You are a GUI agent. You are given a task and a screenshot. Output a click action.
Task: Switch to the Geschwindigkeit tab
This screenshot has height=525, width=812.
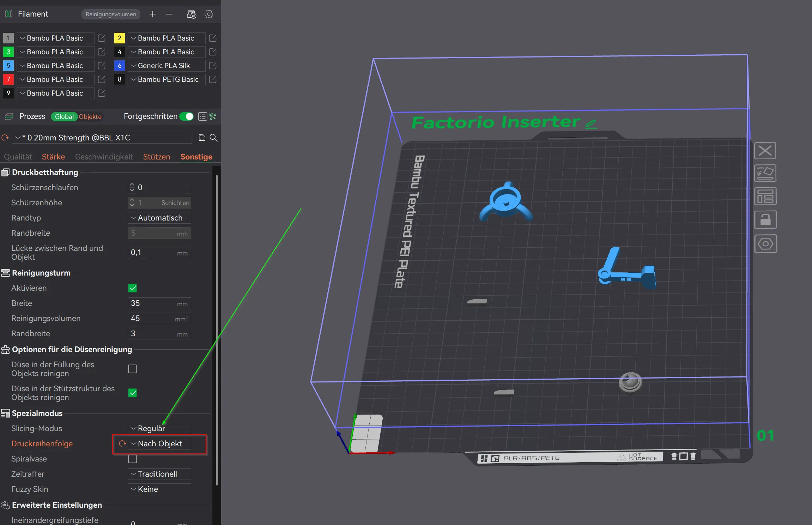[104, 157]
